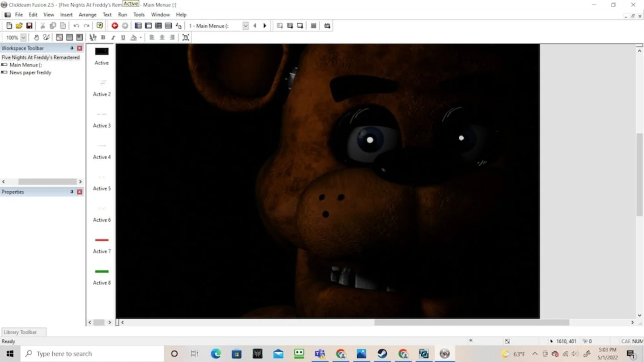
Task: Open the text color dropdown arrow
Action: pyautogui.click(x=140, y=38)
